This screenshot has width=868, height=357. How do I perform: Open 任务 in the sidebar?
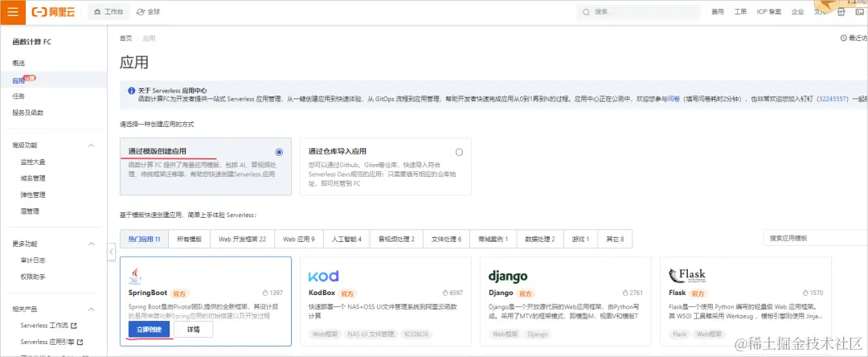coord(18,96)
